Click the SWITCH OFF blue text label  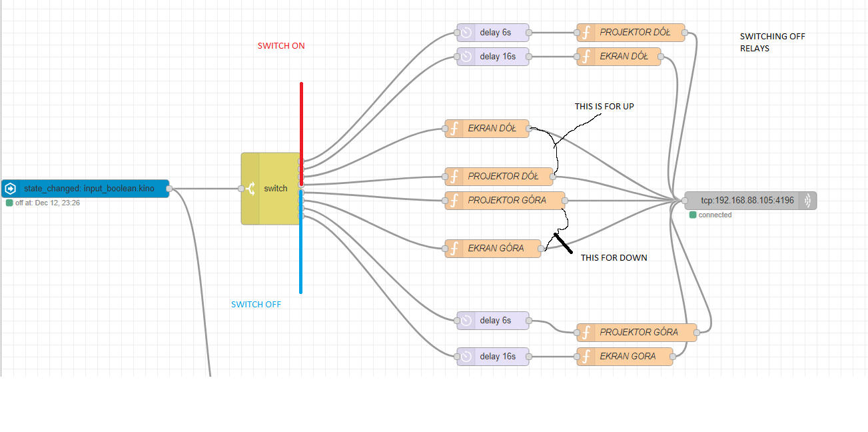pos(256,305)
